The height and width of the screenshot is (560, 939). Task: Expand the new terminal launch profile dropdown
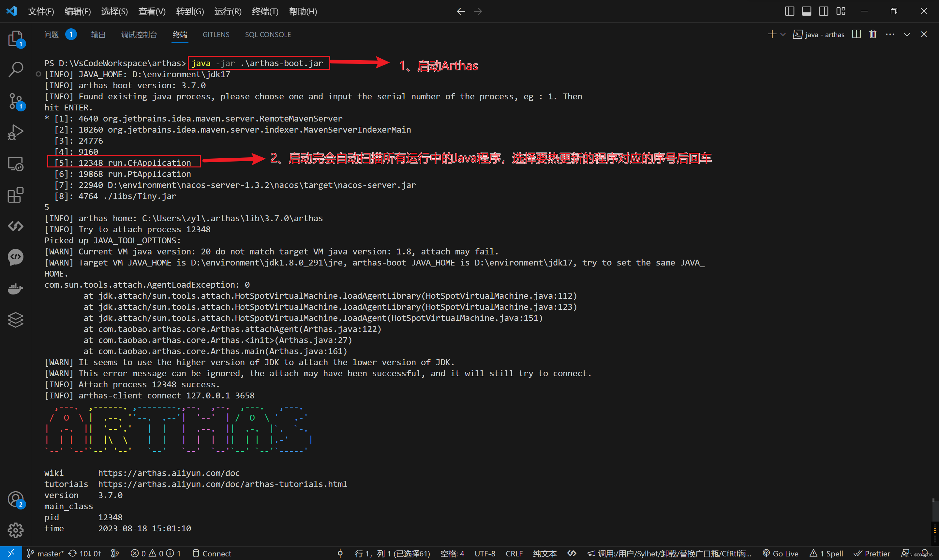coord(783,34)
